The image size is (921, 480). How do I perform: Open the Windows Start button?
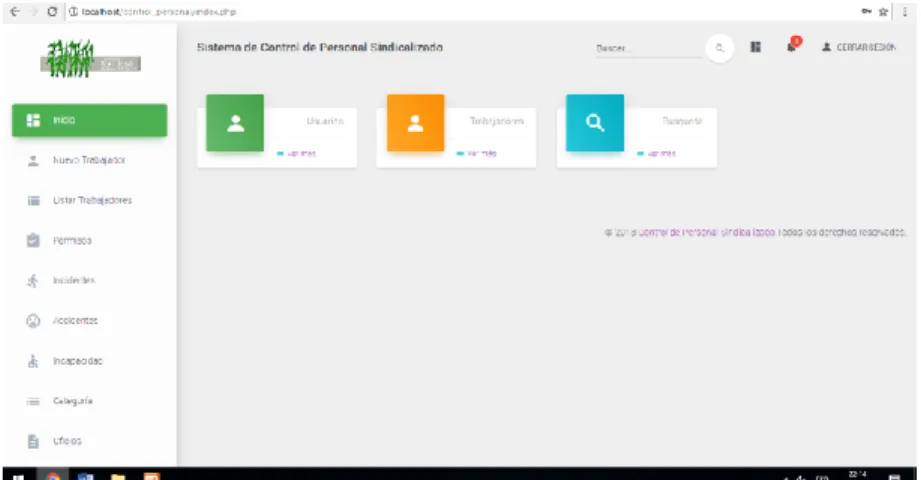18,476
